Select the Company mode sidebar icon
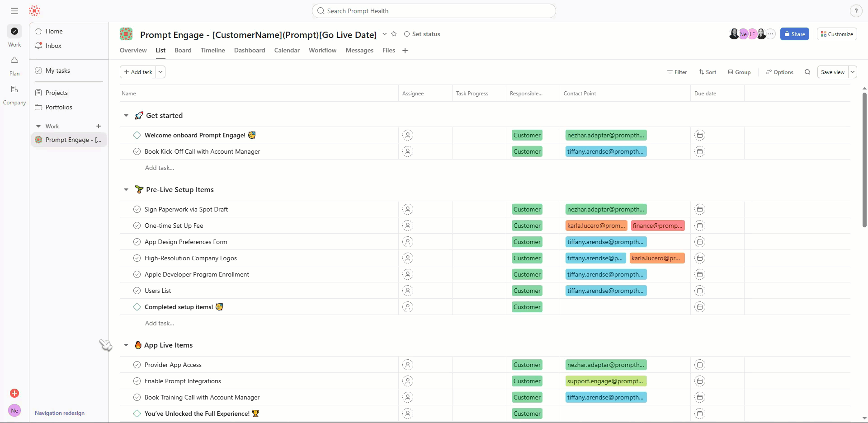Screen dimensions: 868x423 coord(14,89)
